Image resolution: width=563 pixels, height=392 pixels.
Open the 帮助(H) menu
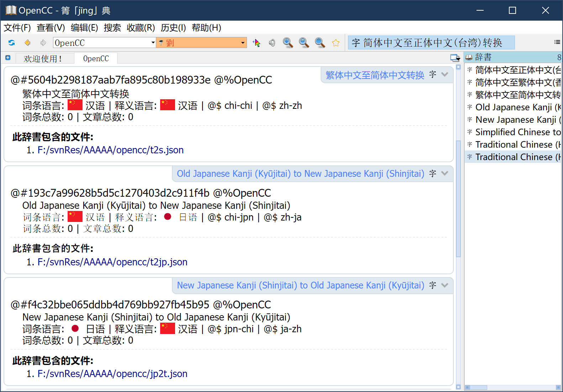[206, 28]
